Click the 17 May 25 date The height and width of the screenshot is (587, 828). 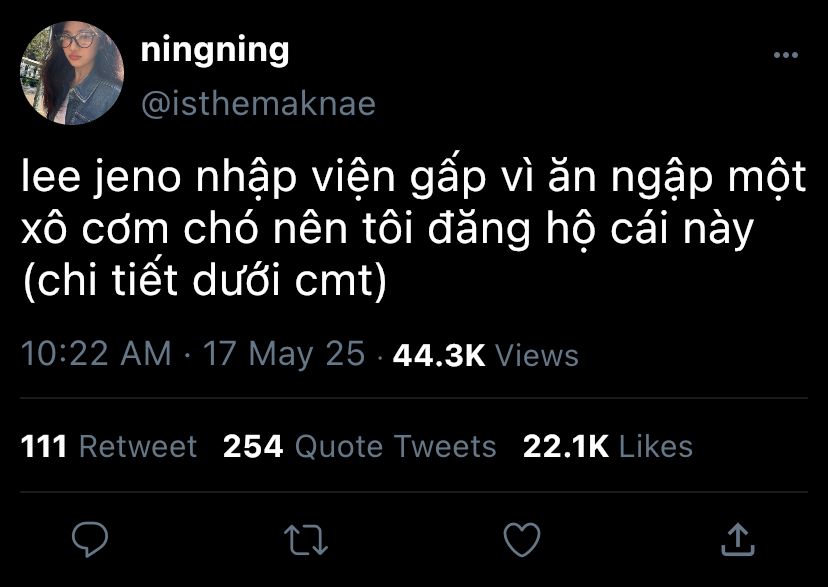pos(284,355)
